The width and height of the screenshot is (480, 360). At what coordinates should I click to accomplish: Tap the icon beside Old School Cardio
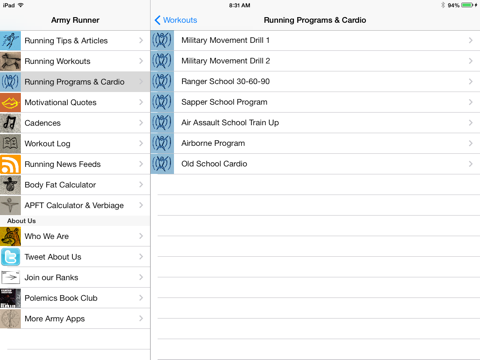click(x=162, y=164)
